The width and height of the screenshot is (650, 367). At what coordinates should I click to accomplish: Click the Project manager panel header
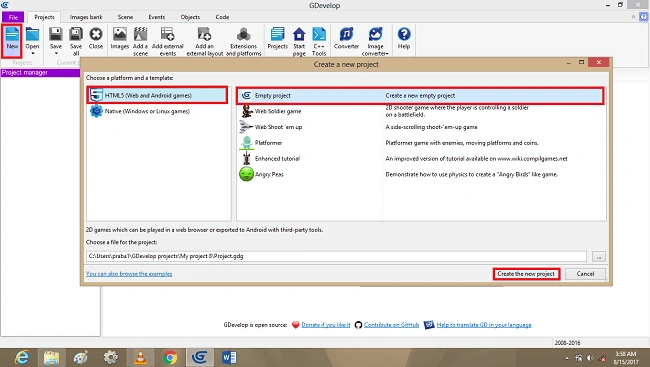40,73
